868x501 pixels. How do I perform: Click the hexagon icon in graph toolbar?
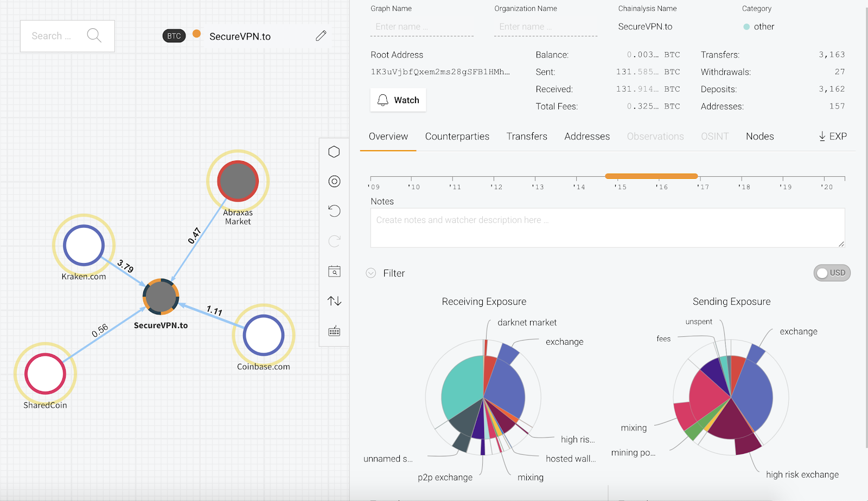pyautogui.click(x=334, y=152)
